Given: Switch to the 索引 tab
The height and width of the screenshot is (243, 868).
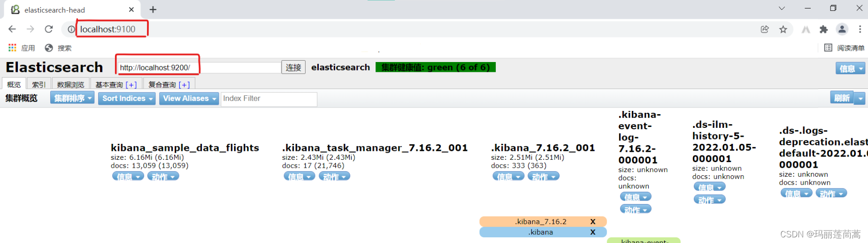Looking at the screenshot, I should point(39,85).
